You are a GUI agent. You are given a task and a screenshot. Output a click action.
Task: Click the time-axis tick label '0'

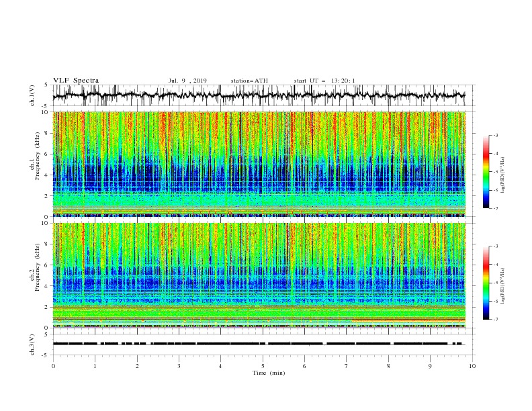53,366
